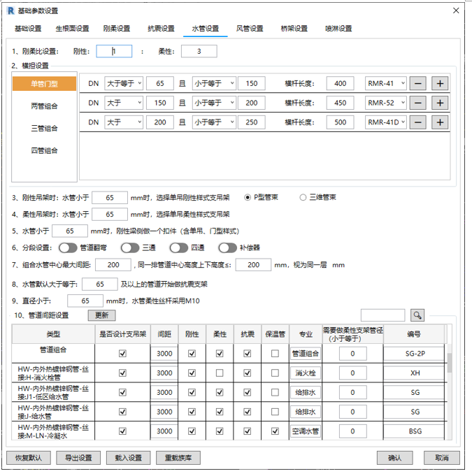Click minus button on RMR-41D row
The width and height of the screenshot is (472, 476).
(418, 122)
